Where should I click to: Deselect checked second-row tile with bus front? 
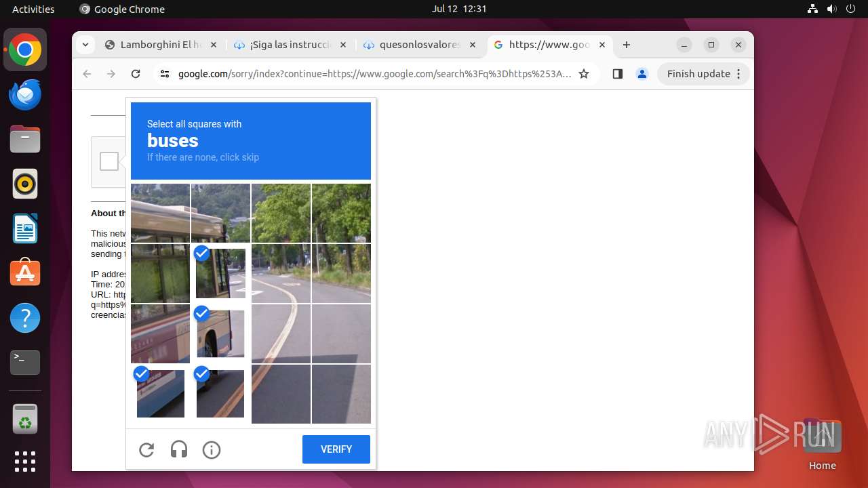pos(220,273)
